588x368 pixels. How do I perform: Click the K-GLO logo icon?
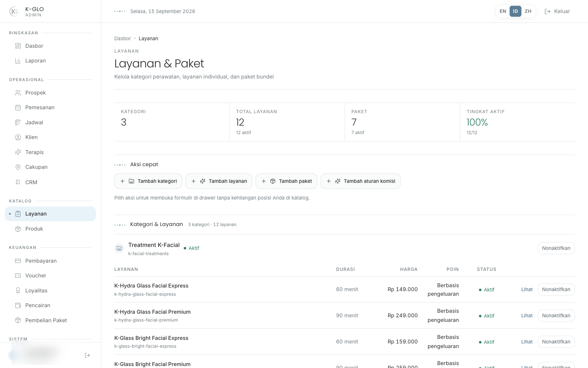14,11
